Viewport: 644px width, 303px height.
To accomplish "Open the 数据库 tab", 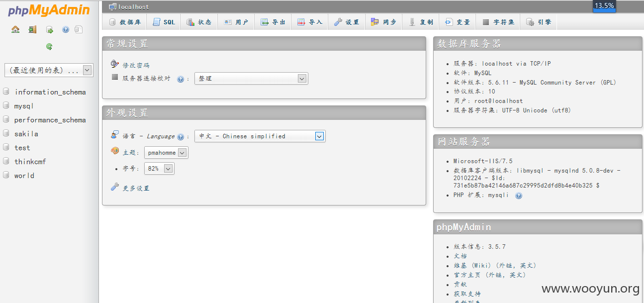I will point(125,22).
